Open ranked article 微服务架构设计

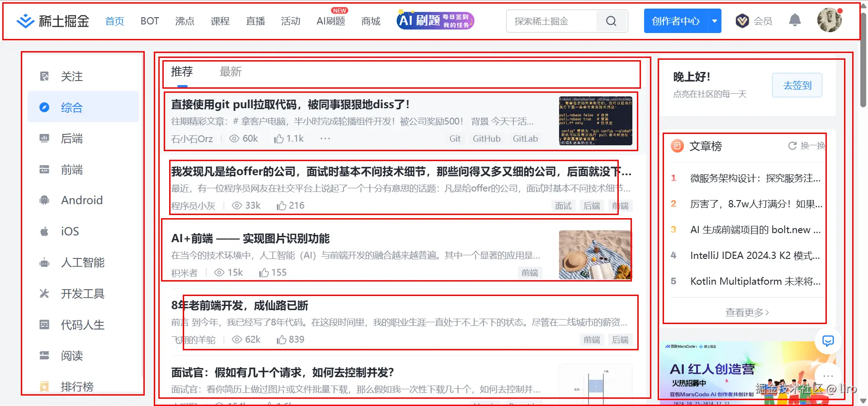point(755,178)
